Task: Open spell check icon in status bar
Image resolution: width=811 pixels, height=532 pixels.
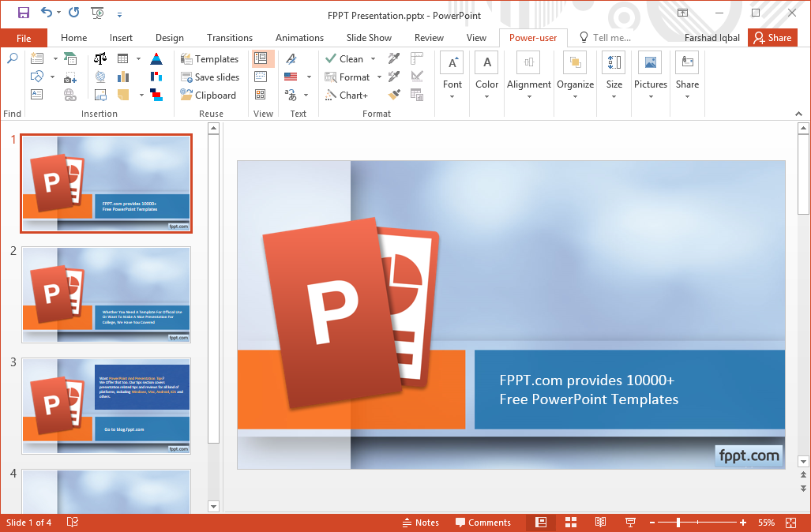Action: (73, 523)
